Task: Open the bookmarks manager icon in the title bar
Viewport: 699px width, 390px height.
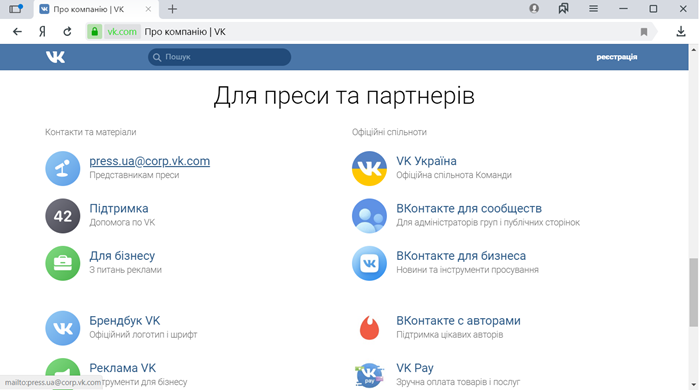Action: click(563, 8)
